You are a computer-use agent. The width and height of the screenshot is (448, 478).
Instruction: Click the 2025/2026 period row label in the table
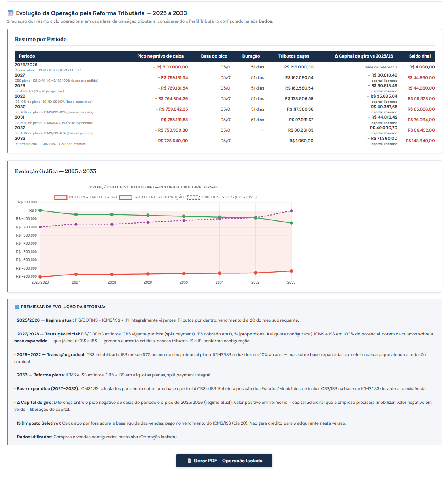click(x=26, y=65)
